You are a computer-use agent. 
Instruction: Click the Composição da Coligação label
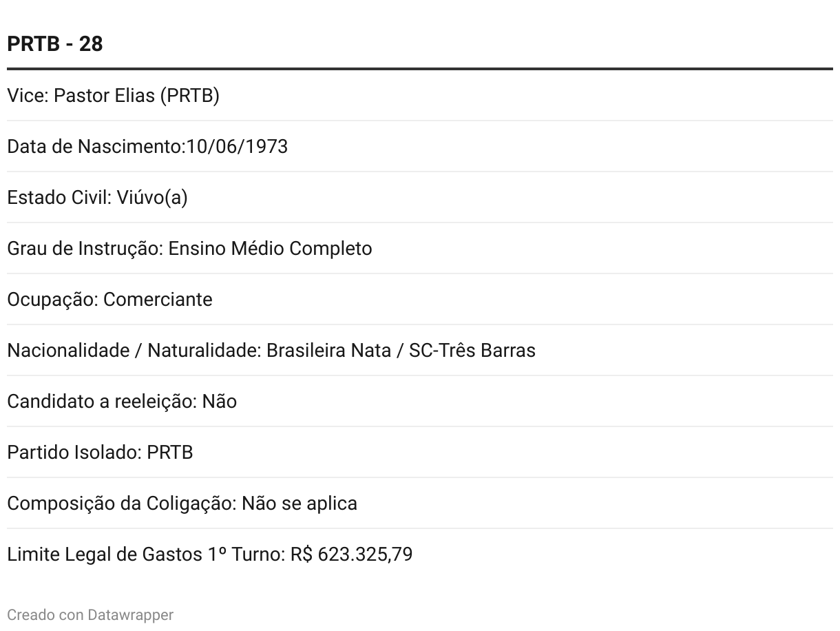[x=121, y=504]
